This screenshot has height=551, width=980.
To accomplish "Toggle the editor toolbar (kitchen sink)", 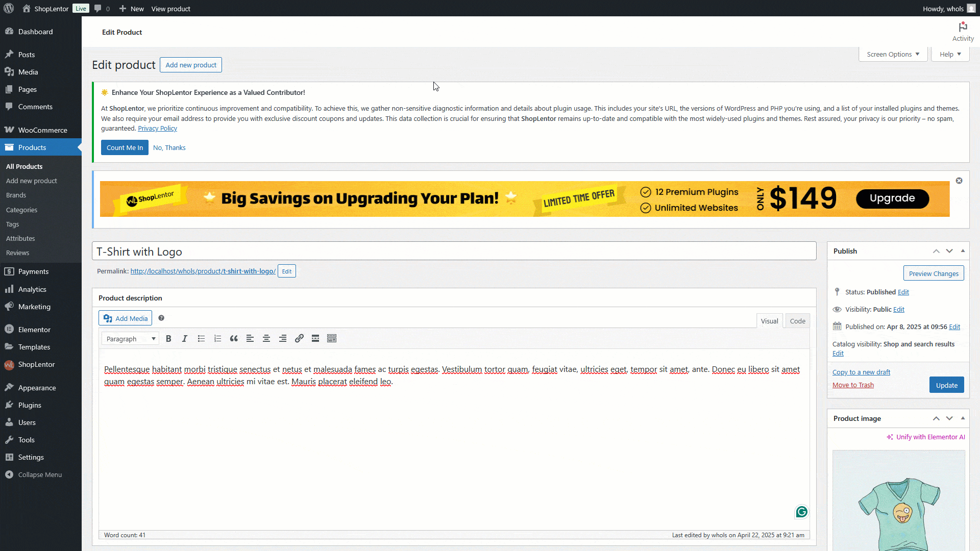I will (x=332, y=339).
